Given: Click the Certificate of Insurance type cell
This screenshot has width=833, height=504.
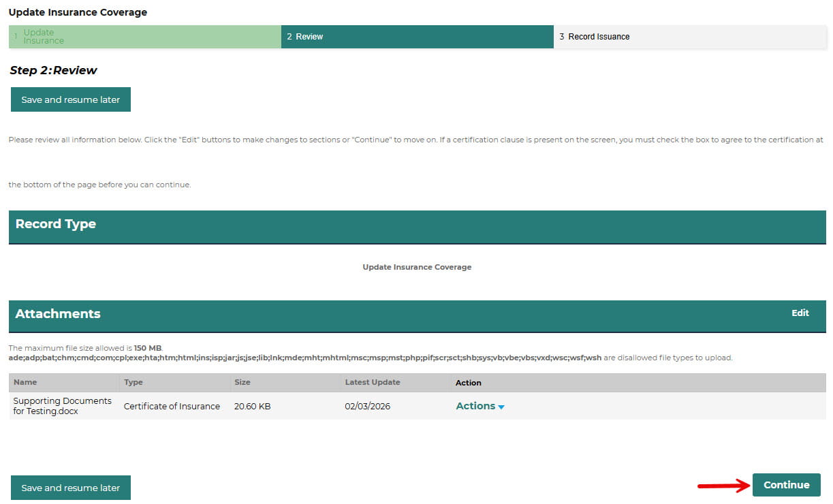Looking at the screenshot, I should pyautogui.click(x=172, y=406).
